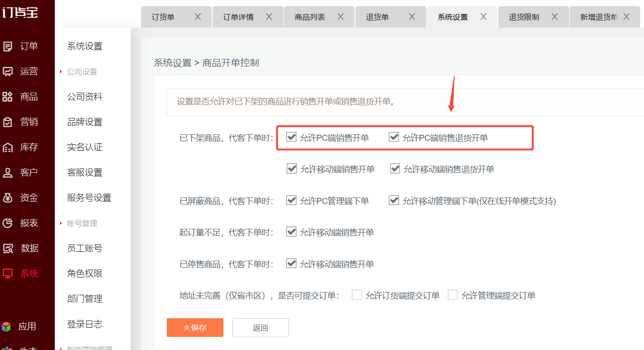Image resolution: width=644 pixels, height=350 pixels.
Task: Open 登录日志 page
Action: point(85,324)
